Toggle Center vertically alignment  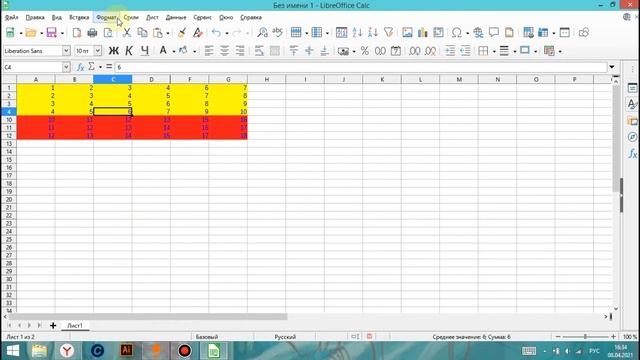[309, 51]
